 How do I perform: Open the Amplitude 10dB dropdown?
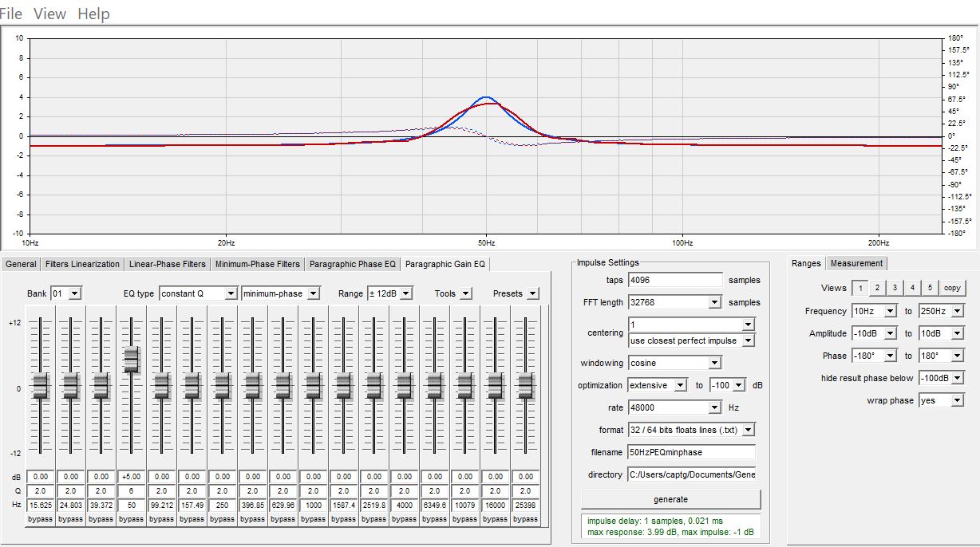(941, 333)
